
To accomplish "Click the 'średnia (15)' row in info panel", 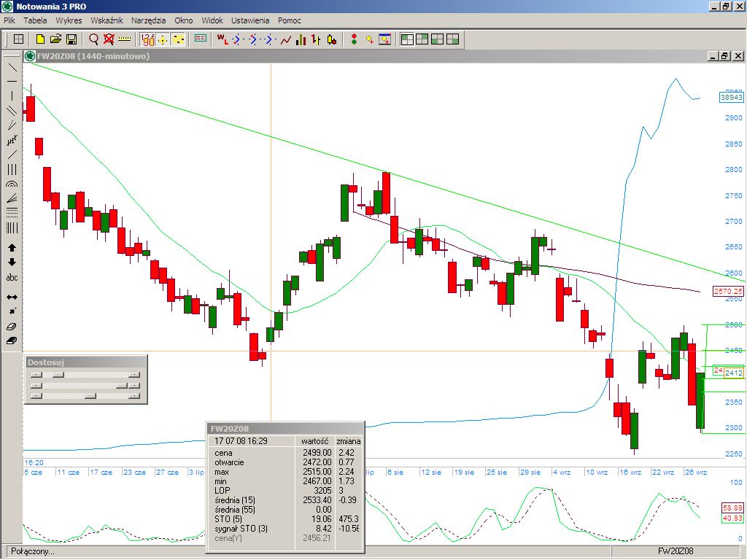I will pos(285,500).
